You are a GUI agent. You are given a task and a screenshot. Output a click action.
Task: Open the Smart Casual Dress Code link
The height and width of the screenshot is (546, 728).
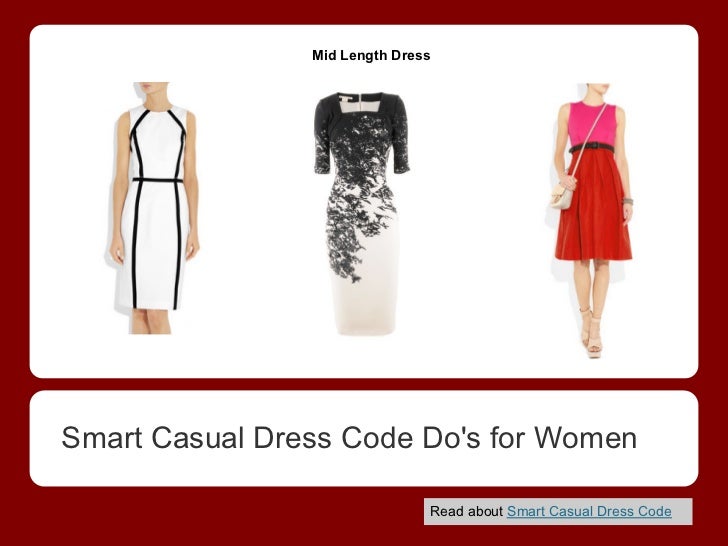(589, 511)
